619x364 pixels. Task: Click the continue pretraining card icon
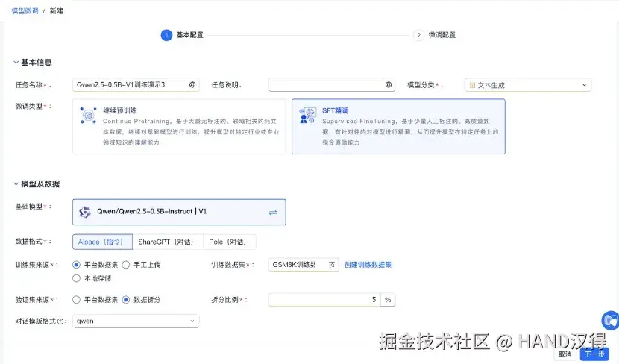pos(89,116)
